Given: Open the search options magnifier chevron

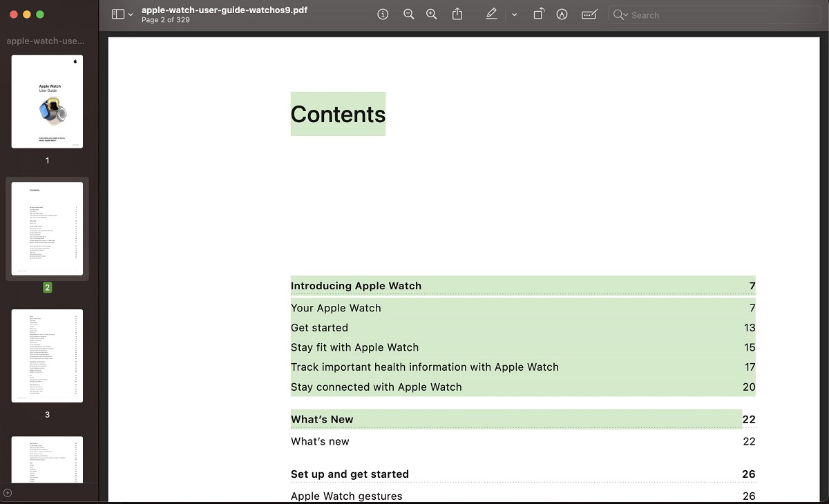Looking at the screenshot, I should [620, 15].
